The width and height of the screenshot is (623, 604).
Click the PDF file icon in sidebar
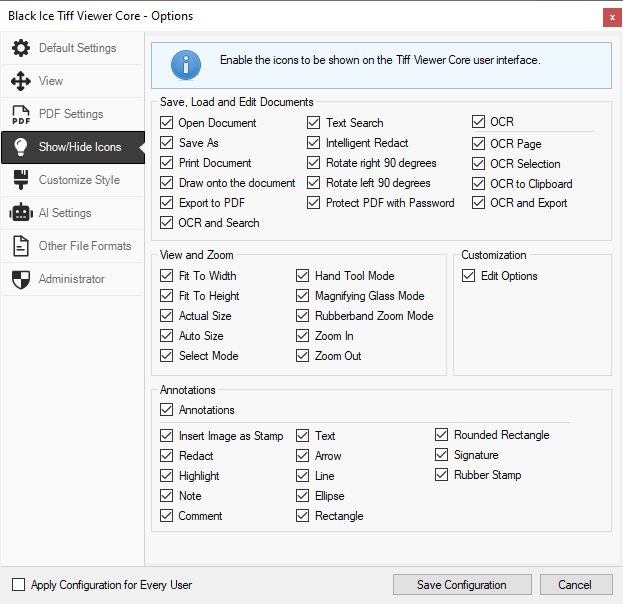21,114
